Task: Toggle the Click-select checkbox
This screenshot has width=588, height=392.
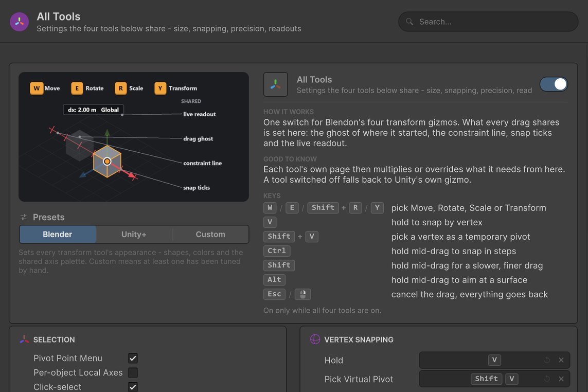Action: pyautogui.click(x=133, y=387)
